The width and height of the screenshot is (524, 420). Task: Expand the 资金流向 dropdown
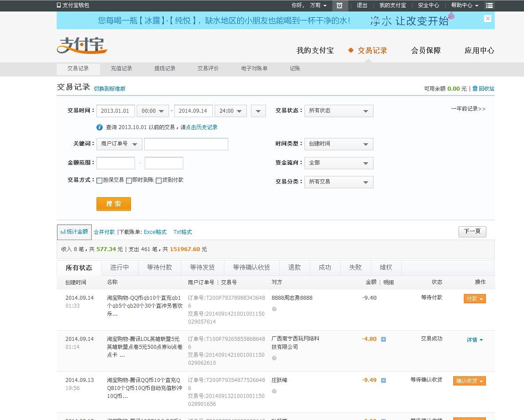339,163
